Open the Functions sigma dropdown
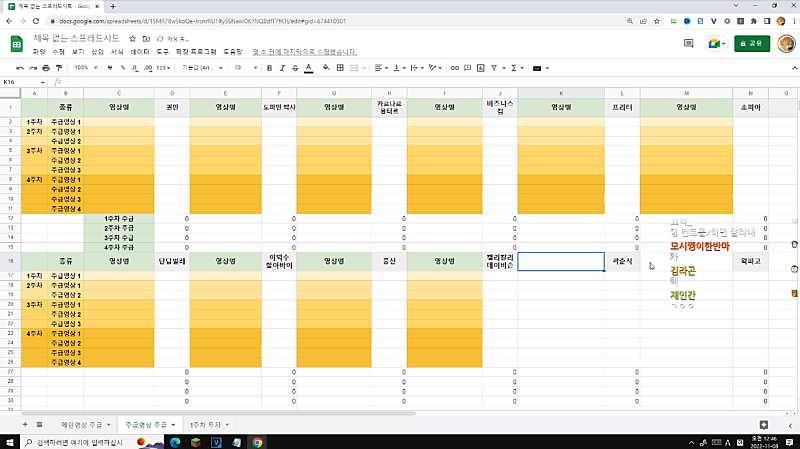The width and height of the screenshot is (800, 449). click(517, 68)
